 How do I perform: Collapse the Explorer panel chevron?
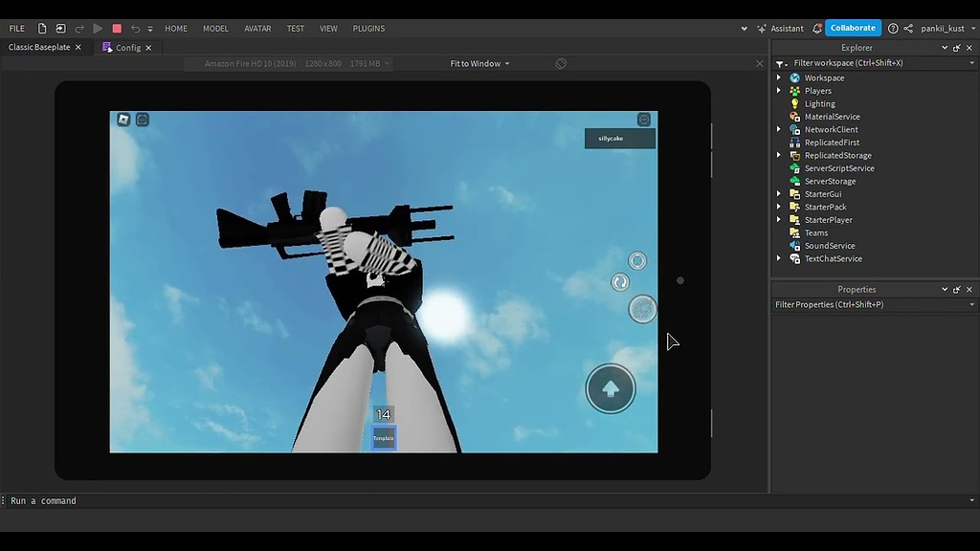pos(945,47)
